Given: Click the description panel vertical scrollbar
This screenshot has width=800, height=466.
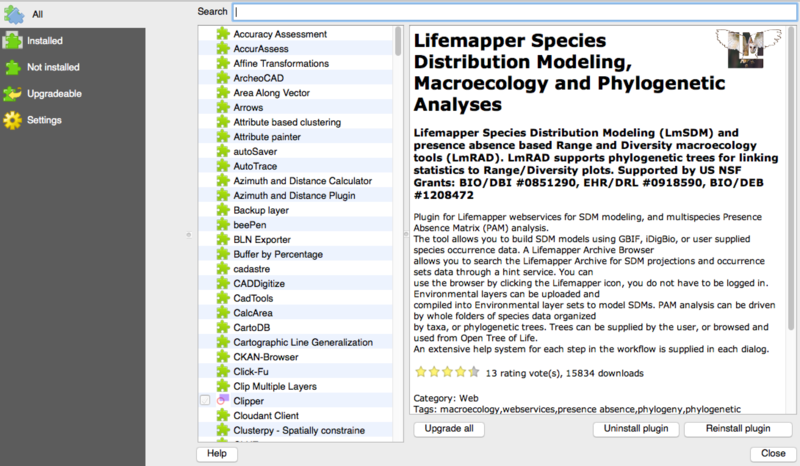Looking at the screenshot, I should 791,179.
